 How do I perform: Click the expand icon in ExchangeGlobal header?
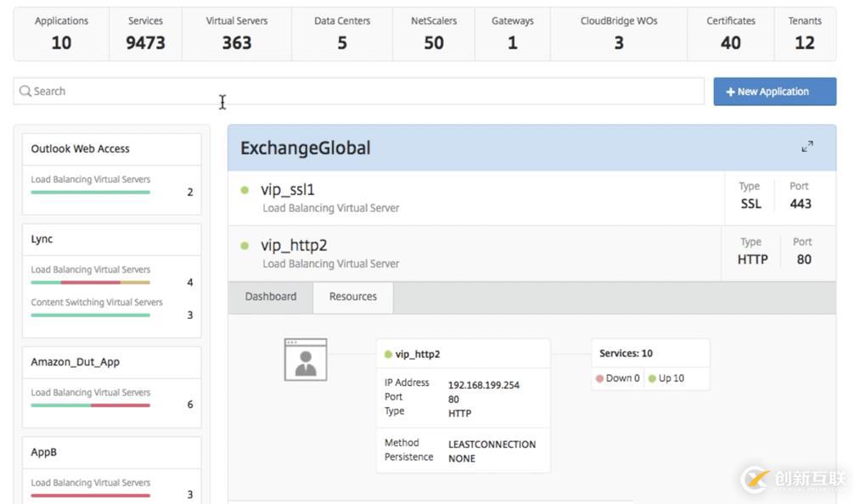click(x=807, y=147)
